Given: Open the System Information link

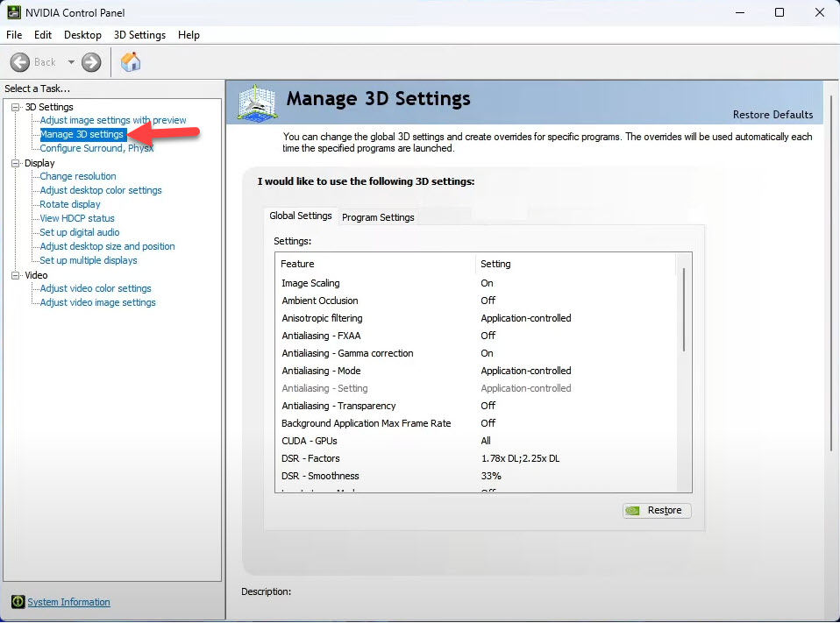Looking at the screenshot, I should click(68, 602).
